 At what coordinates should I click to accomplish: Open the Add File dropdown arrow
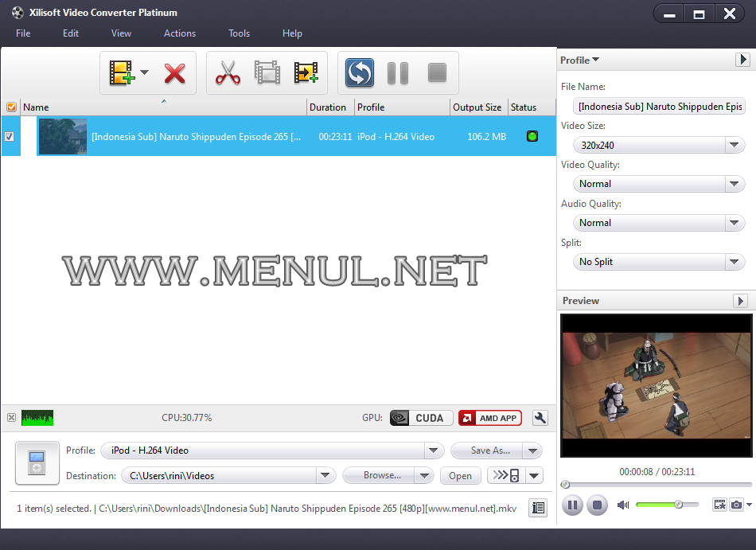[144, 72]
